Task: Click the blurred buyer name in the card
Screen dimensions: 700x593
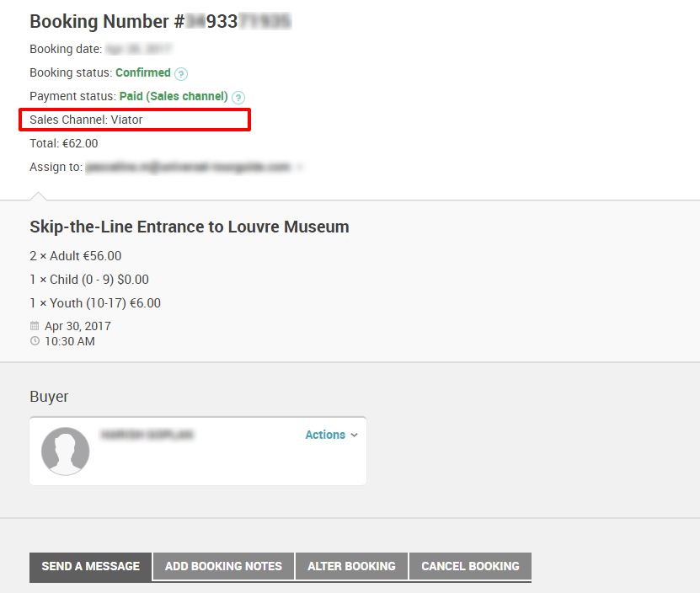Action: [x=147, y=435]
